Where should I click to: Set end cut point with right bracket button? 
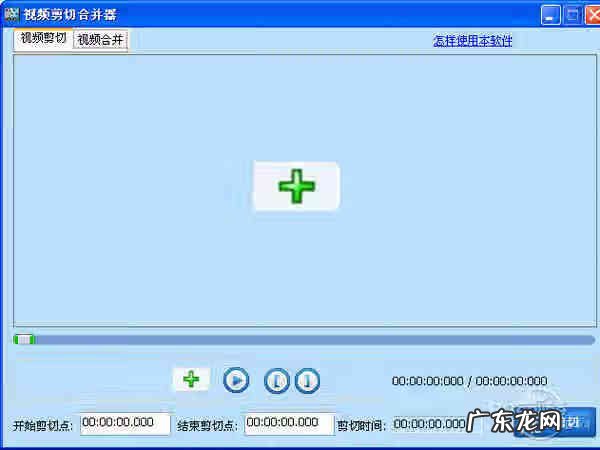(307, 381)
